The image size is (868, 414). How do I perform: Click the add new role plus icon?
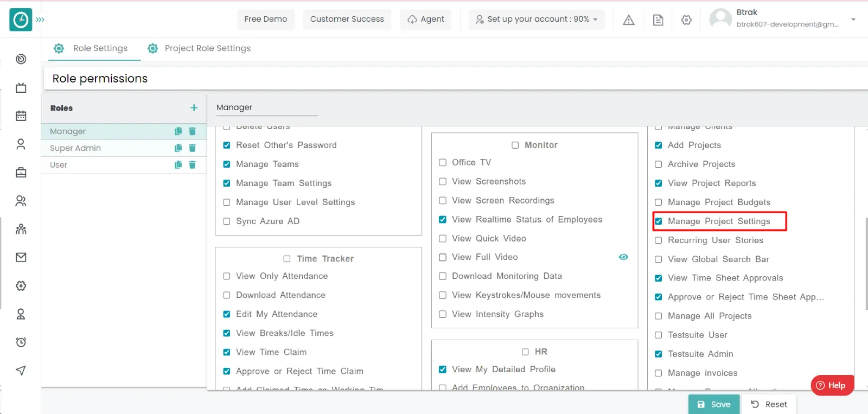(x=194, y=108)
